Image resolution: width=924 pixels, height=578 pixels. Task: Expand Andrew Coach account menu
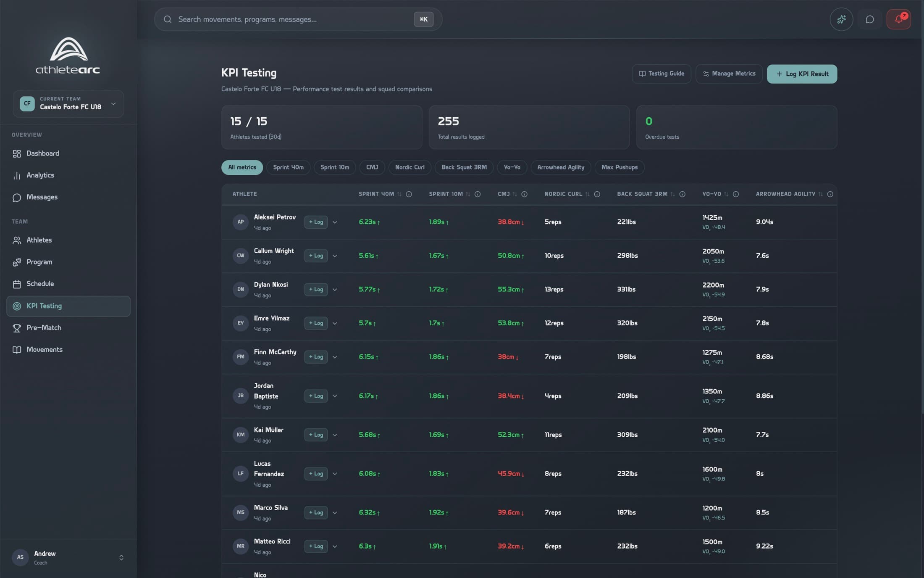[121, 557]
